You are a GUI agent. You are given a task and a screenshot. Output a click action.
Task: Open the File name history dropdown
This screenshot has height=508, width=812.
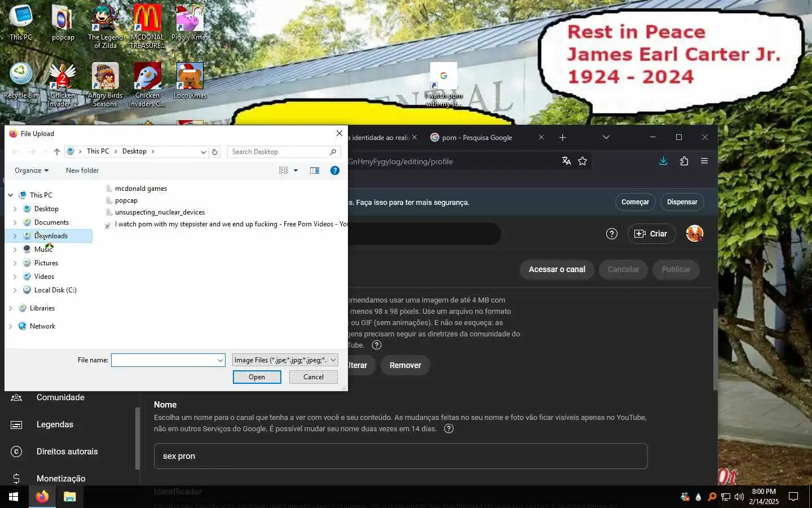[220, 360]
